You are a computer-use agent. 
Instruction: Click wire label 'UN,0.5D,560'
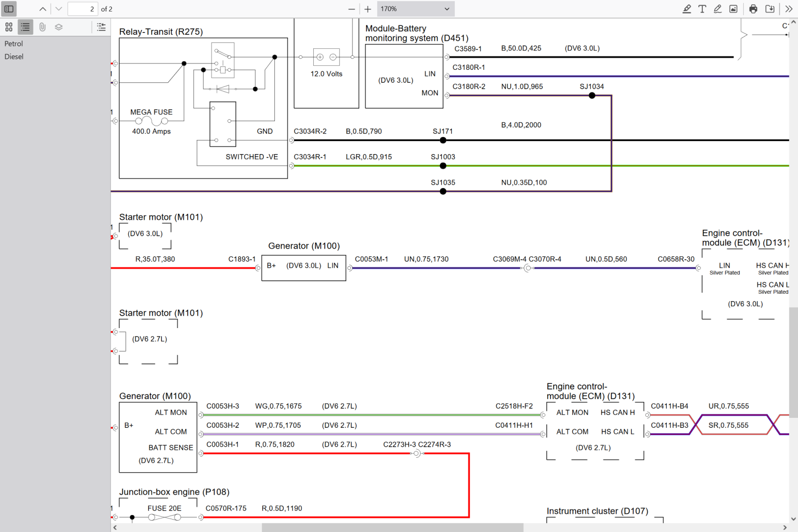pos(606,259)
